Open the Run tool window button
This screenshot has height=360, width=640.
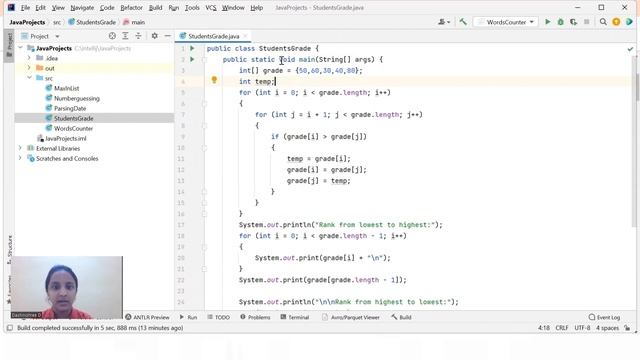coord(188,317)
